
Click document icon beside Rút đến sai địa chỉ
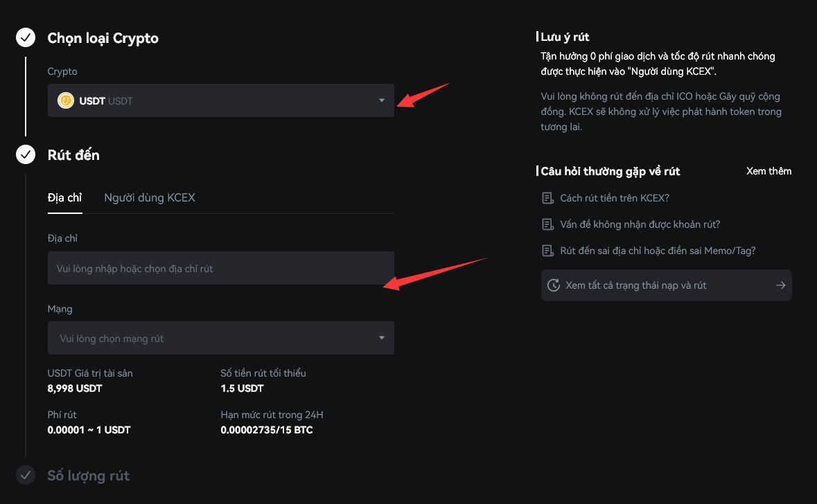(547, 251)
